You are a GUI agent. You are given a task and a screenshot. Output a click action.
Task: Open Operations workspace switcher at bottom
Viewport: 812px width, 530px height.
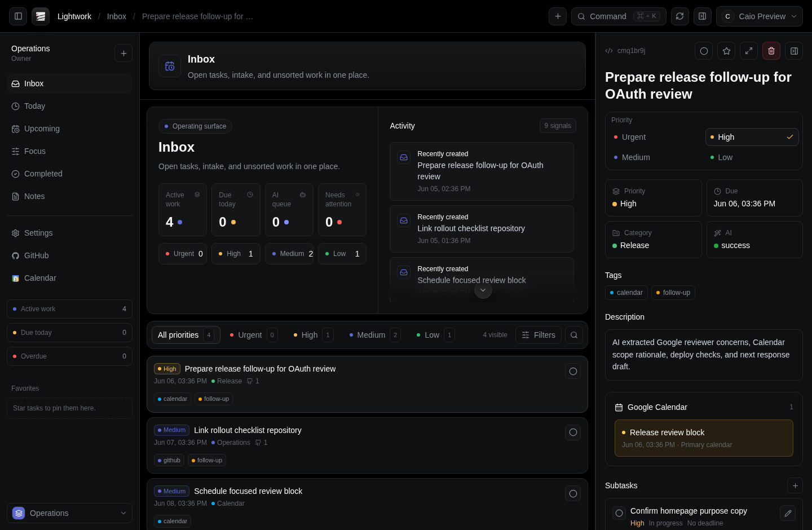(69, 513)
